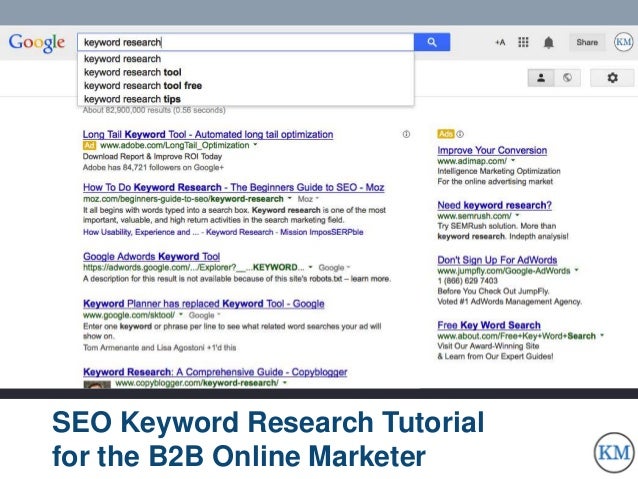This screenshot has height=479, width=638.
Task: Select suggestion 'keyword research tips'
Action: [x=245, y=99]
